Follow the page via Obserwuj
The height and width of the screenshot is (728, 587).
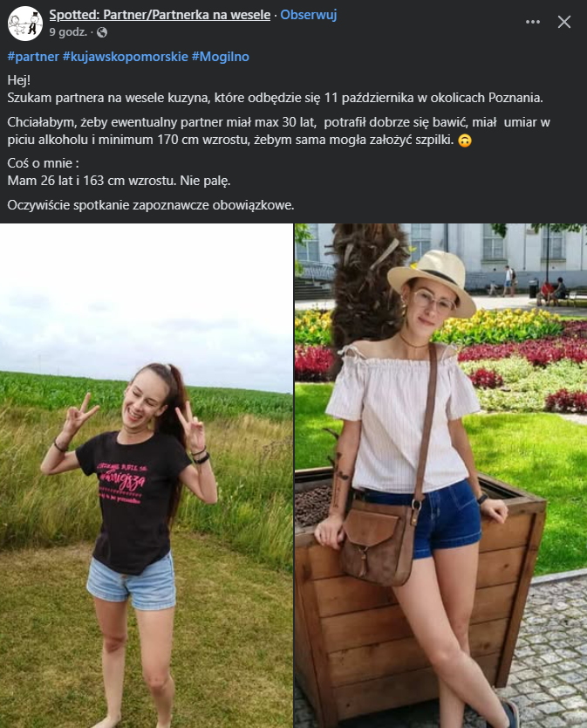(x=308, y=15)
